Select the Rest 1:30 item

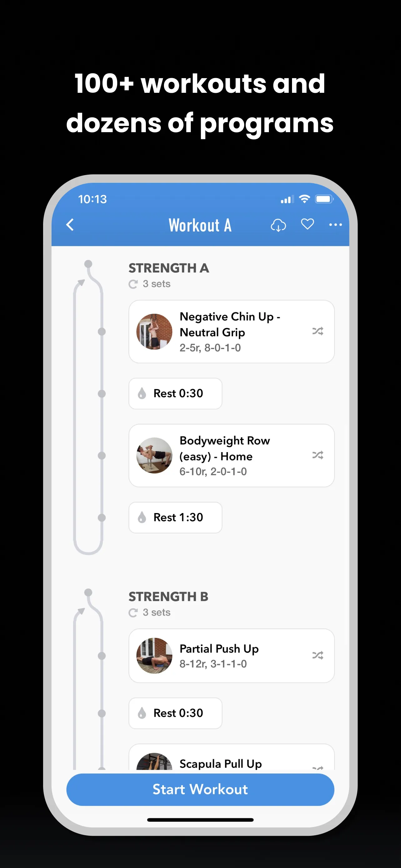(175, 517)
